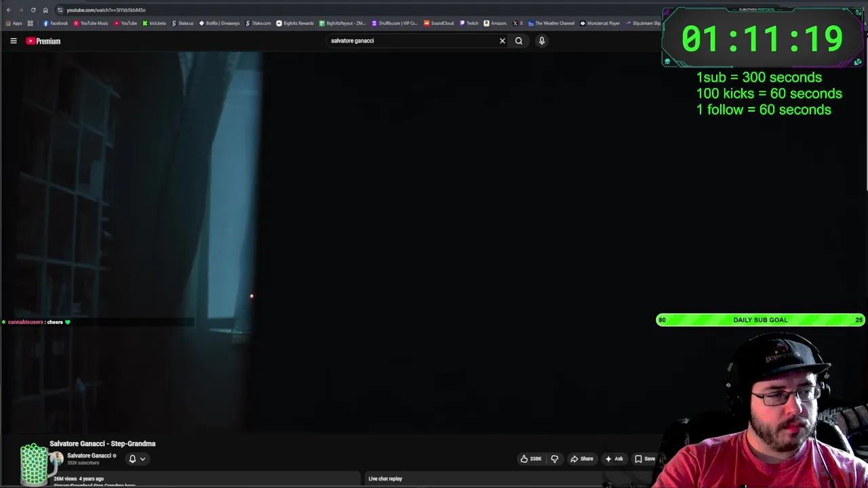Go back with the browser back arrow

(8, 10)
